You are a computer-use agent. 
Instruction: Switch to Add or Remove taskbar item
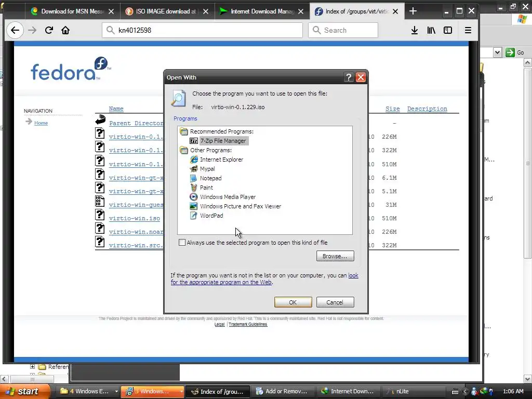(x=282, y=391)
